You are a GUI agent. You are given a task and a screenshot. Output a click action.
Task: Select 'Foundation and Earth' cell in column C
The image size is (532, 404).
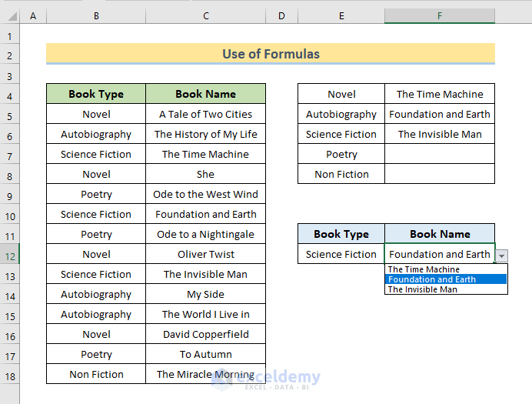click(205, 214)
